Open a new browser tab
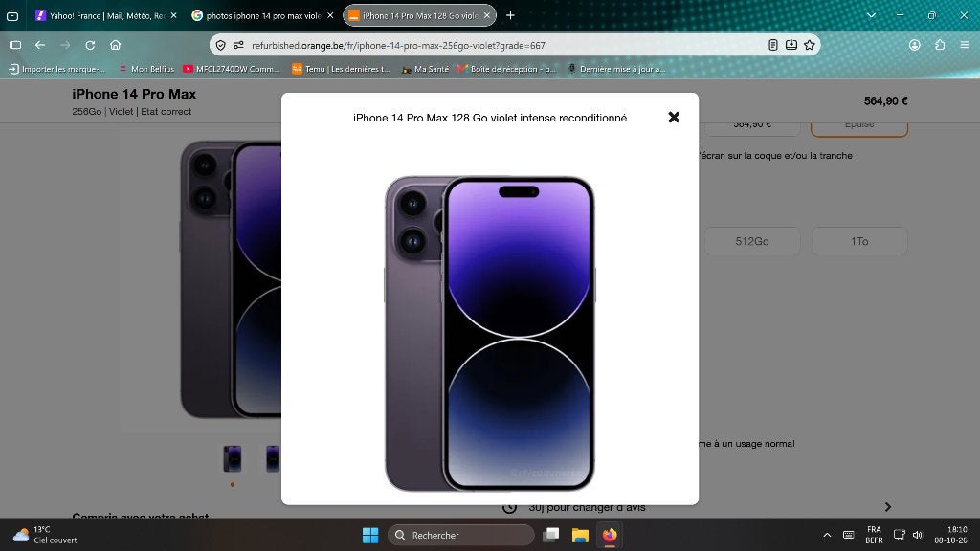The height and width of the screenshot is (551, 980). 511,15
